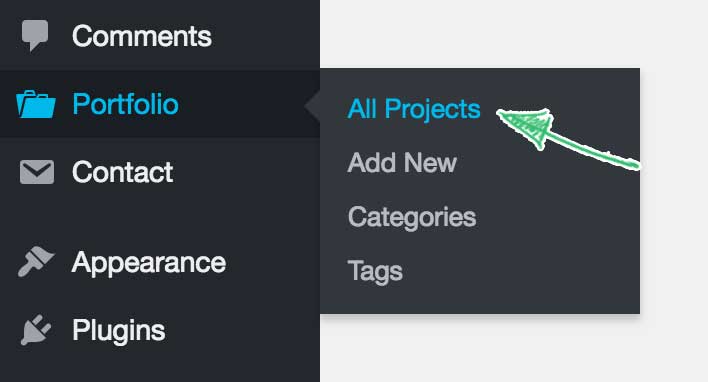
Task: Go to the Appearance menu label
Action: 149,263
